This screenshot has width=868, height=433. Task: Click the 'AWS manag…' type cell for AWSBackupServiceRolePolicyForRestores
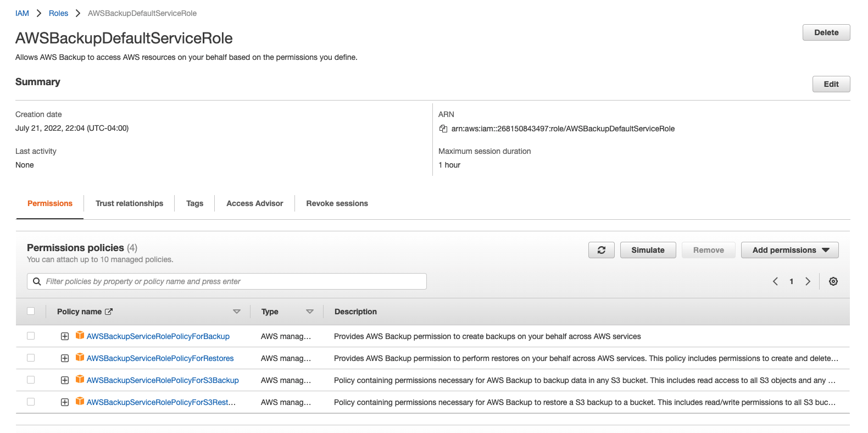286,358
